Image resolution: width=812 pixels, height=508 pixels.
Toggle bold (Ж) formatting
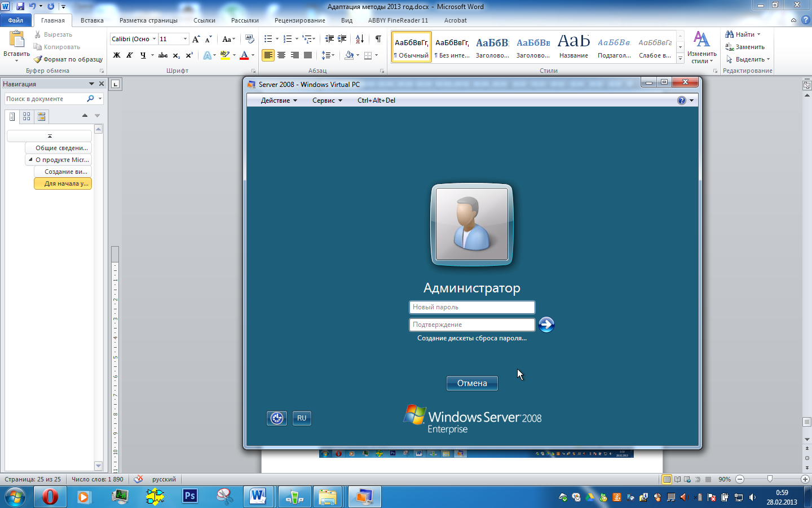pyautogui.click(x=117, y=55)
